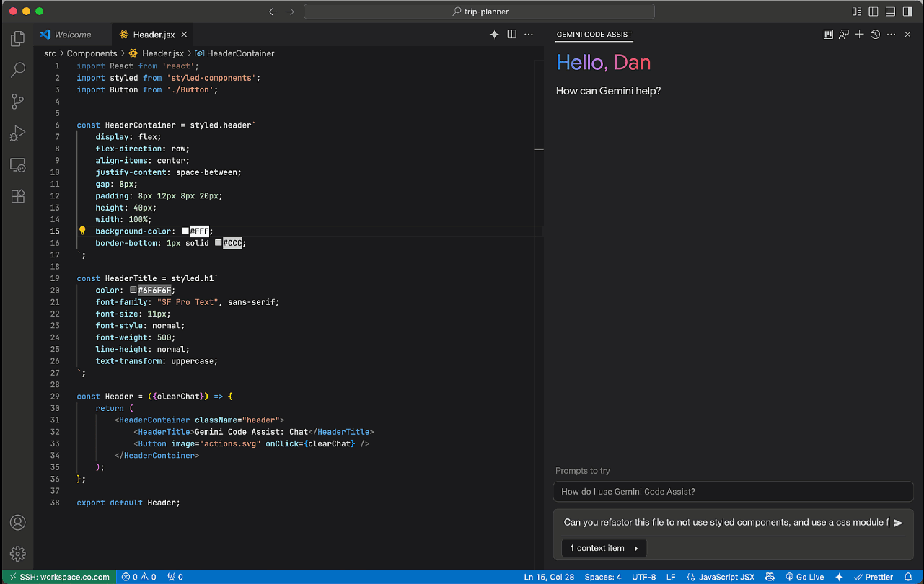Click the Gemini sparkle icon in the editor toolbar
This screenshot has height=584, width=924.
(494, 34)
